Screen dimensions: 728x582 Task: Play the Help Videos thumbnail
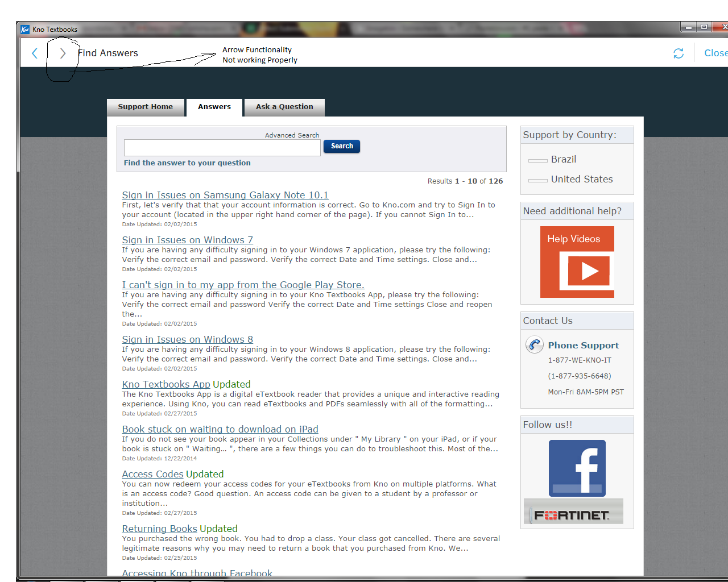point(577,262)
